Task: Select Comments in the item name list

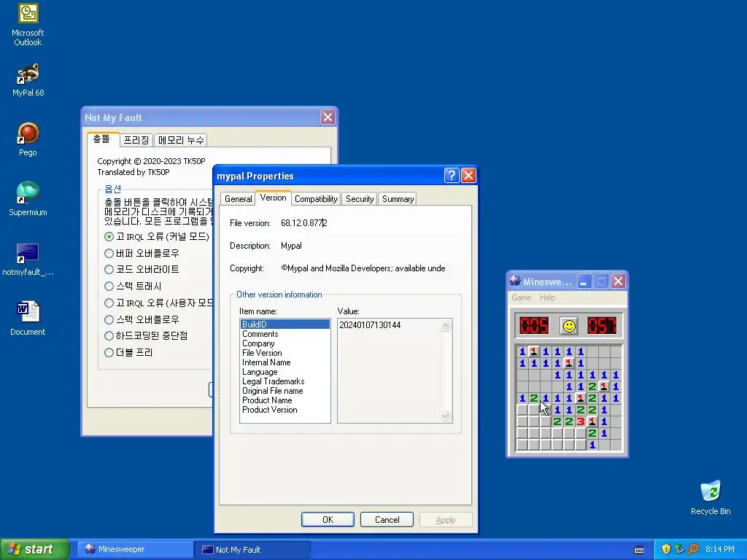Action: click(285, 334)
